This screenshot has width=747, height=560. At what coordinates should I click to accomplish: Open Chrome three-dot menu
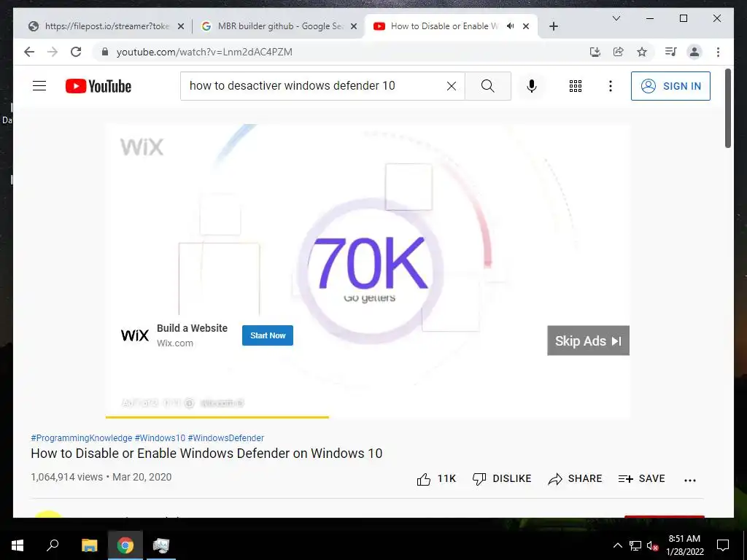718,52
